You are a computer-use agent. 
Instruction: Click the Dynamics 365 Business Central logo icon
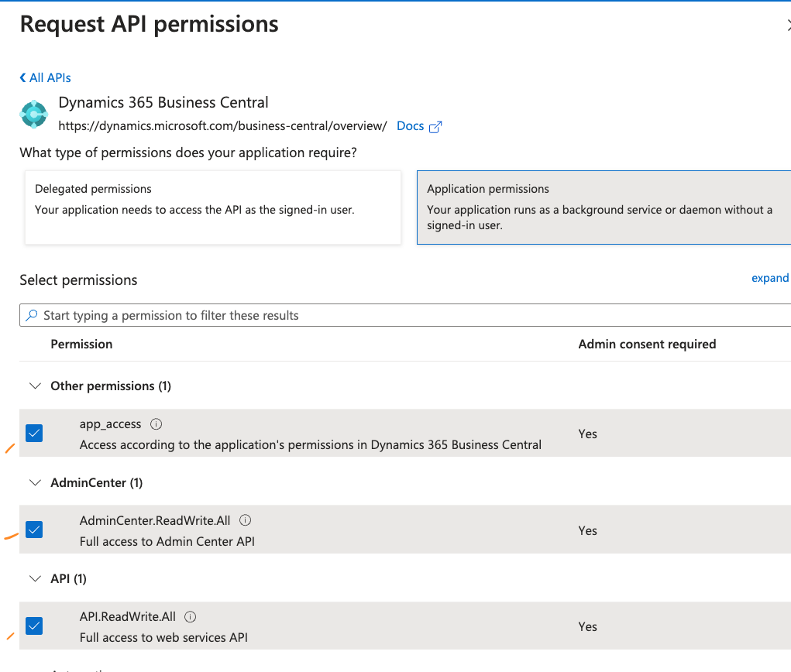click(34, 115)
